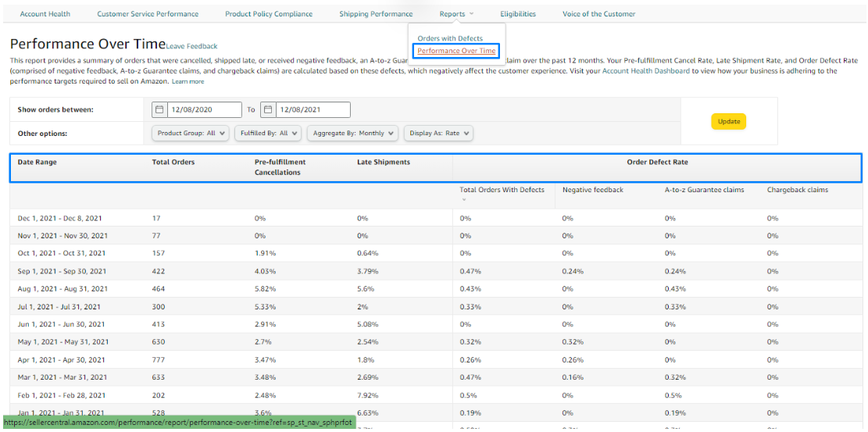The width and height of the screenshot is (868, 432).
Task: Open the Fulfilled By dropdown
Action: click(269, 134)
